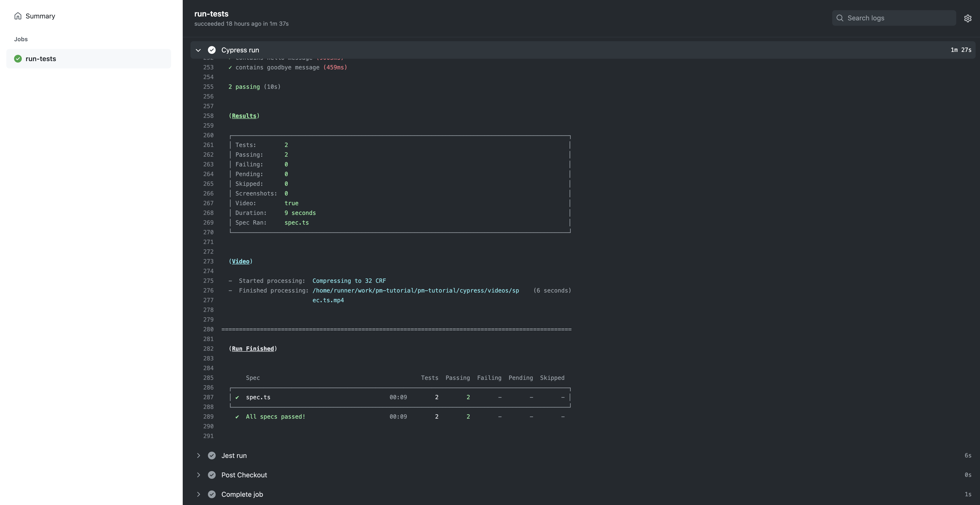
Task: Click Cypress run success check icon
Action: tap(212, 50)
